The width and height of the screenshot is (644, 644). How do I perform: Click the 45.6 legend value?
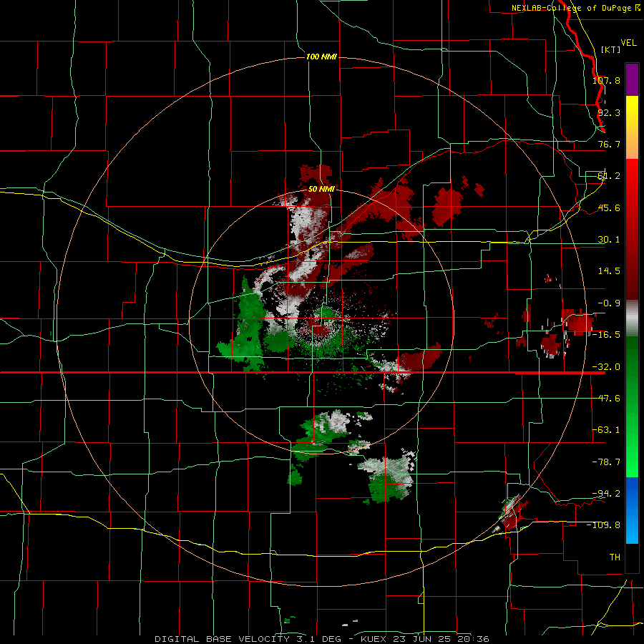click(x=609, y=208)
